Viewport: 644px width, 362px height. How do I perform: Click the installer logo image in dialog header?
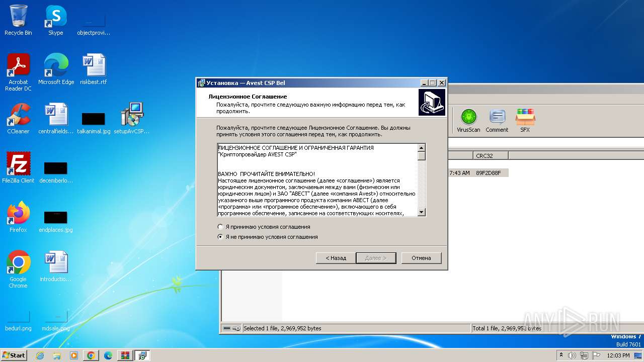coord(432,102)
